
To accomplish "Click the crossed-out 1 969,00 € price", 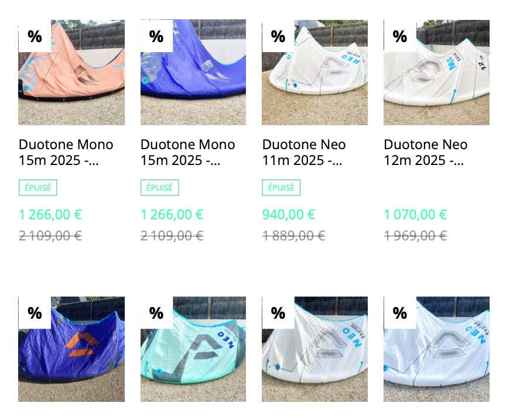I will 415,236.
